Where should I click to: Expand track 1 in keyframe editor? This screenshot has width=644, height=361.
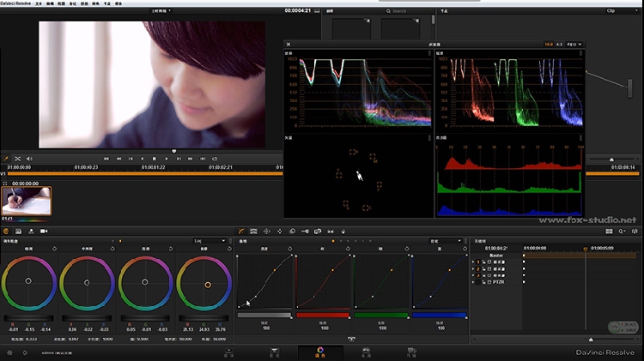[x=474, y=262]
